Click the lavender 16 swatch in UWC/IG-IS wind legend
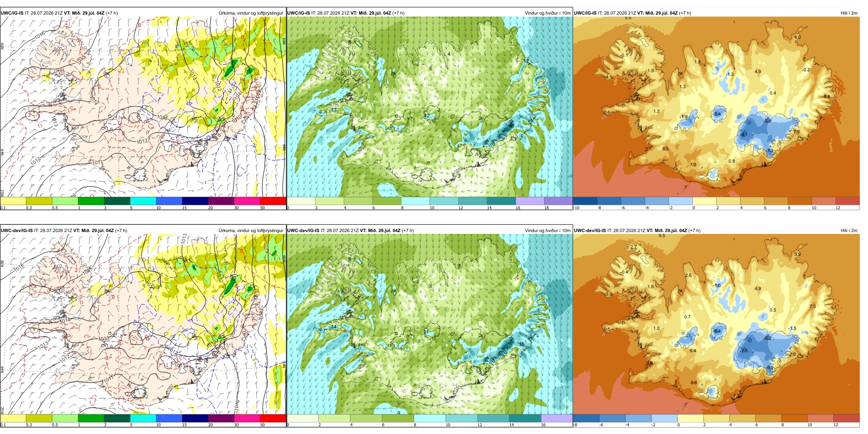868x434 pixels. click(x=529, y=201)
